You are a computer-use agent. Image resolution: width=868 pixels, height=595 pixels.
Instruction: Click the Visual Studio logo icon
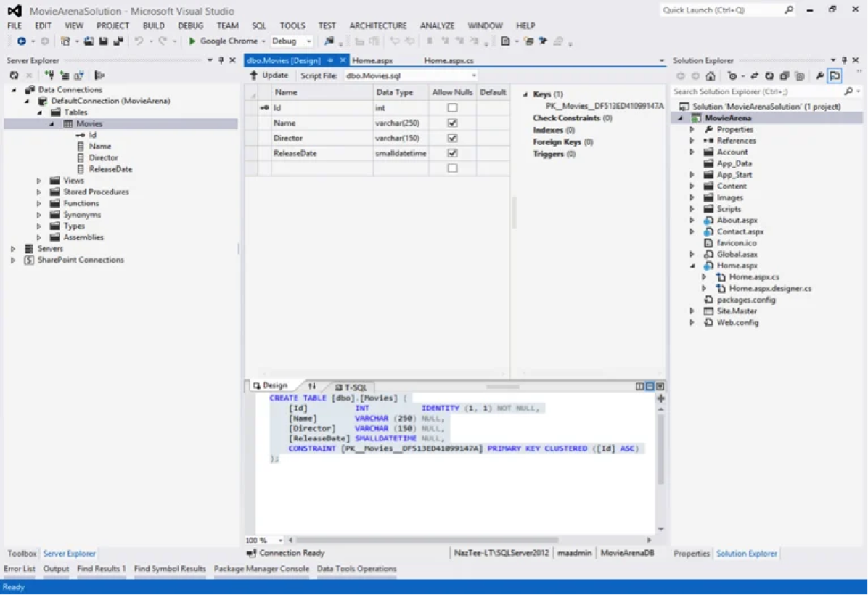[15, 10]
